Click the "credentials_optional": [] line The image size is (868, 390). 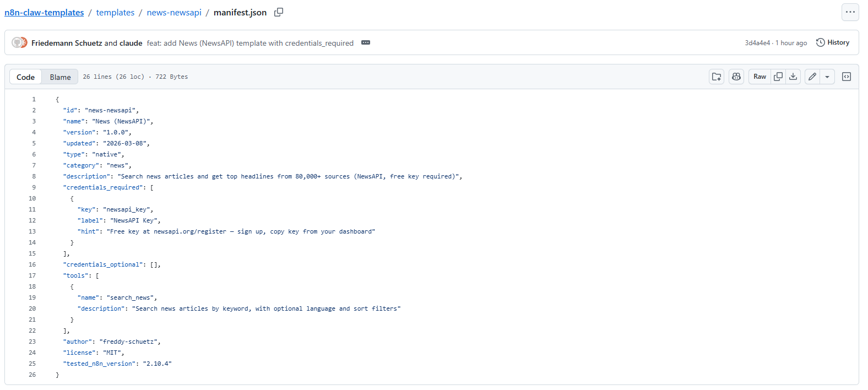[112, 264]
